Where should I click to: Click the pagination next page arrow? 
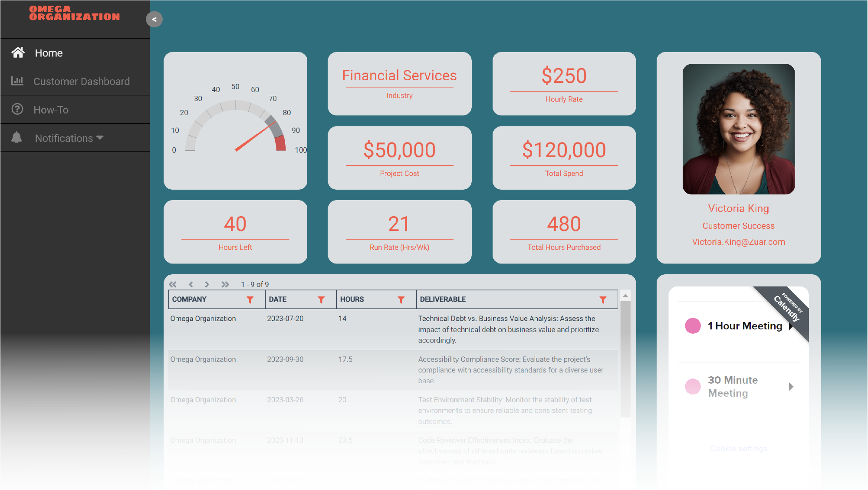tap(207, 284)
